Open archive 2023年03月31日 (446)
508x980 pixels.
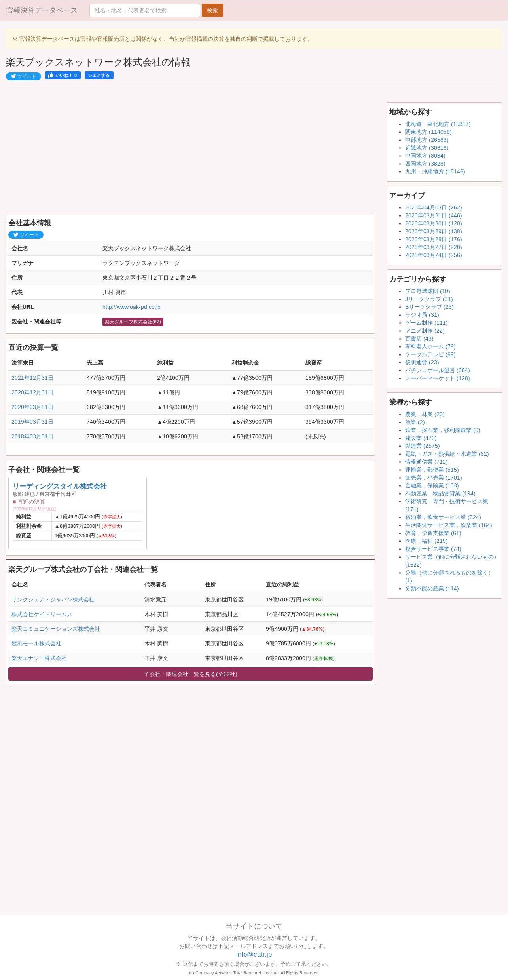click(x=433, y=215)
